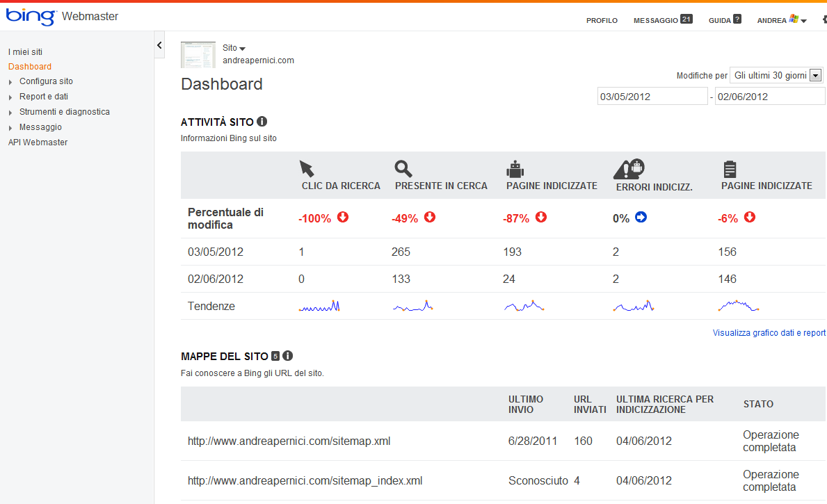Go to API Webmaster in sidebar
827x504 pixels.
tap(38, 143)
